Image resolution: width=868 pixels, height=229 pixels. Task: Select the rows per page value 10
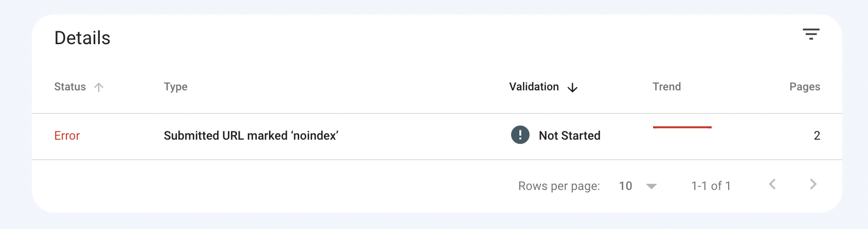click(625, 186)
